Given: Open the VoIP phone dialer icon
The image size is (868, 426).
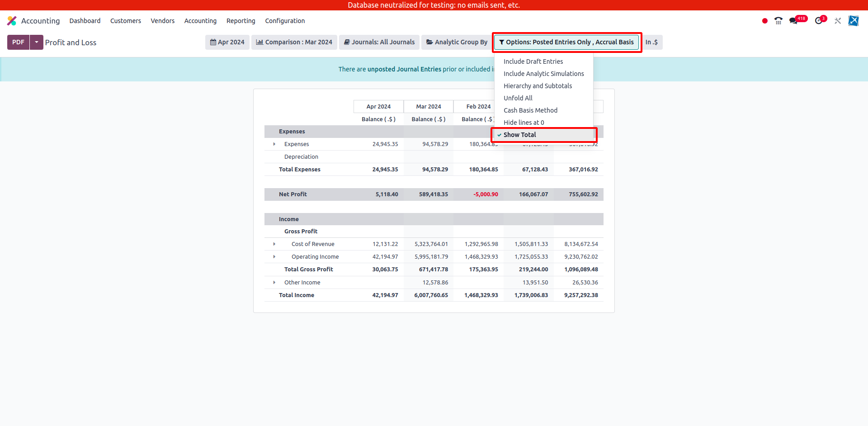Looking at the screenshot, I should click(778, 21).
